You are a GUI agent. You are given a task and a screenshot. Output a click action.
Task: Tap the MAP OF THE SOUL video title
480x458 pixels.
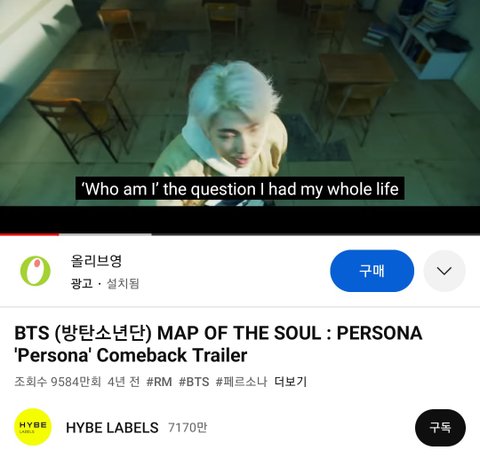[x=218, y=344]
